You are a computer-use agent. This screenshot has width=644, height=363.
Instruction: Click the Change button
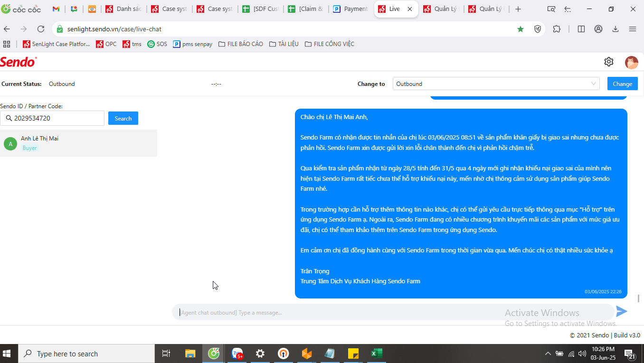pos(622,84)
